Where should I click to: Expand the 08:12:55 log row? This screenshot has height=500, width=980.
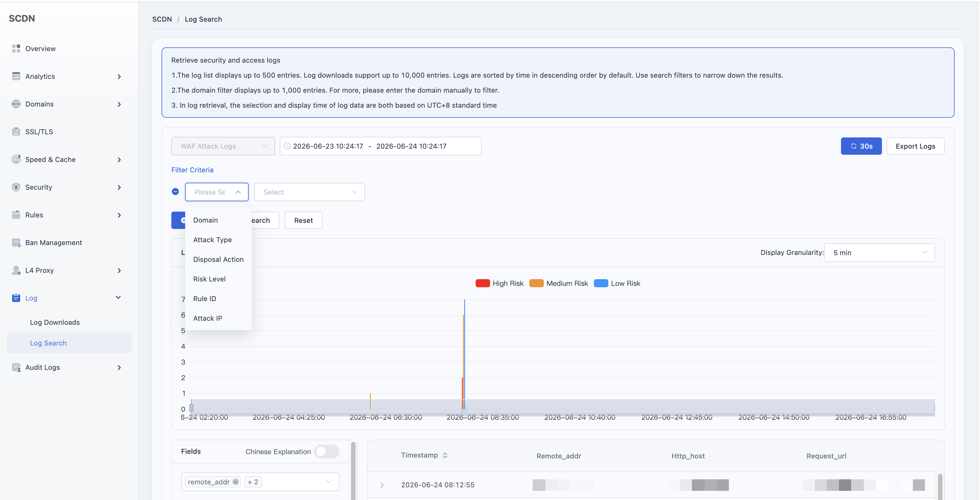[x=382, y=485]
